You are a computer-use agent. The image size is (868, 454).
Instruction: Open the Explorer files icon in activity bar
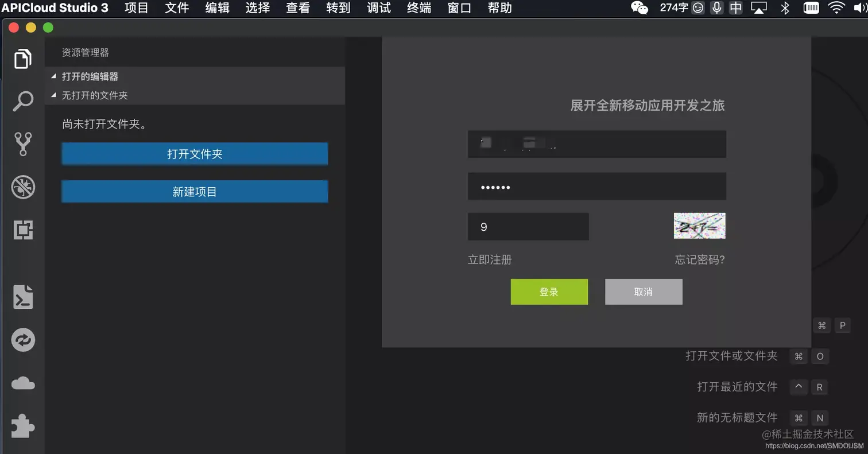(23, 59)
